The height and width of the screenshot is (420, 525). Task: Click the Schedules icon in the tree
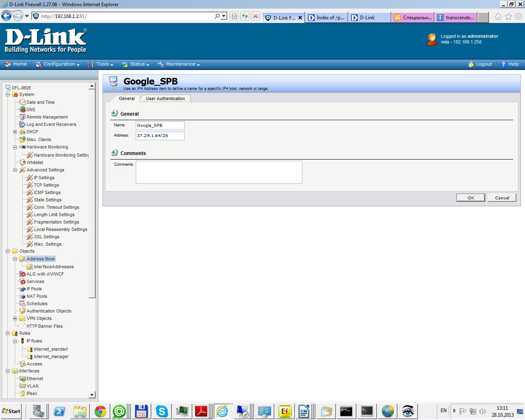coord(23,304)
